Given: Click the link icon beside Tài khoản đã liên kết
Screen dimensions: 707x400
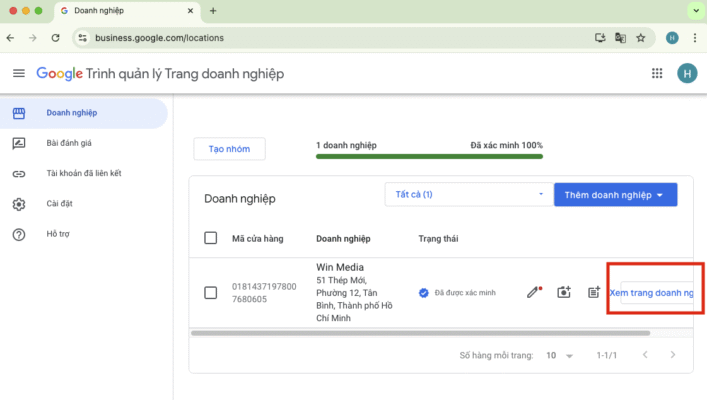Looking at the screenshot, I should (19, 174).
